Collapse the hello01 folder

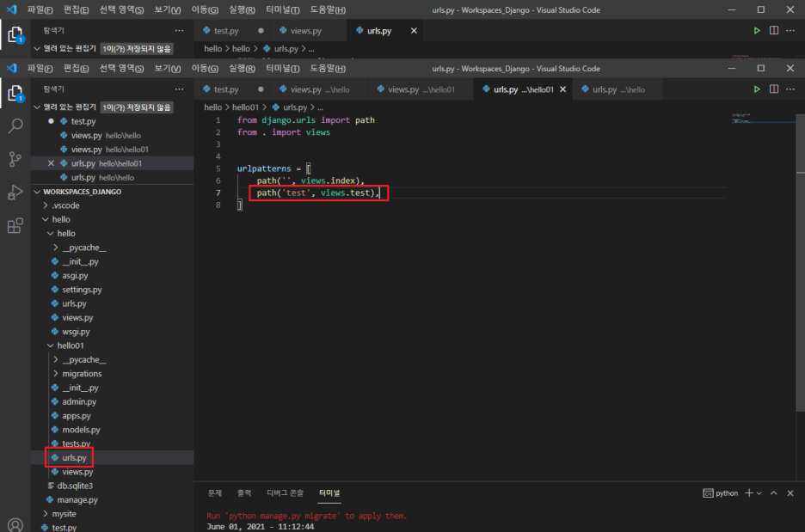(x=50, y=345)
